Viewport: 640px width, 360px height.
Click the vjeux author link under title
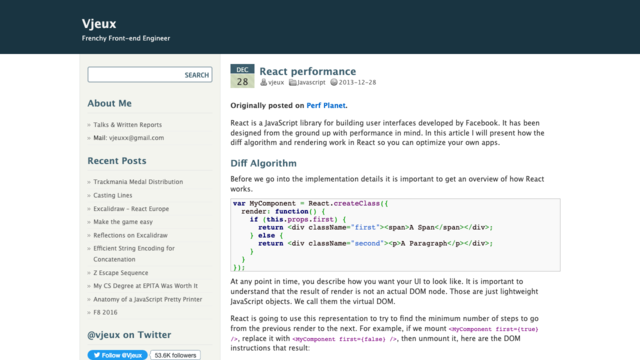276,82
